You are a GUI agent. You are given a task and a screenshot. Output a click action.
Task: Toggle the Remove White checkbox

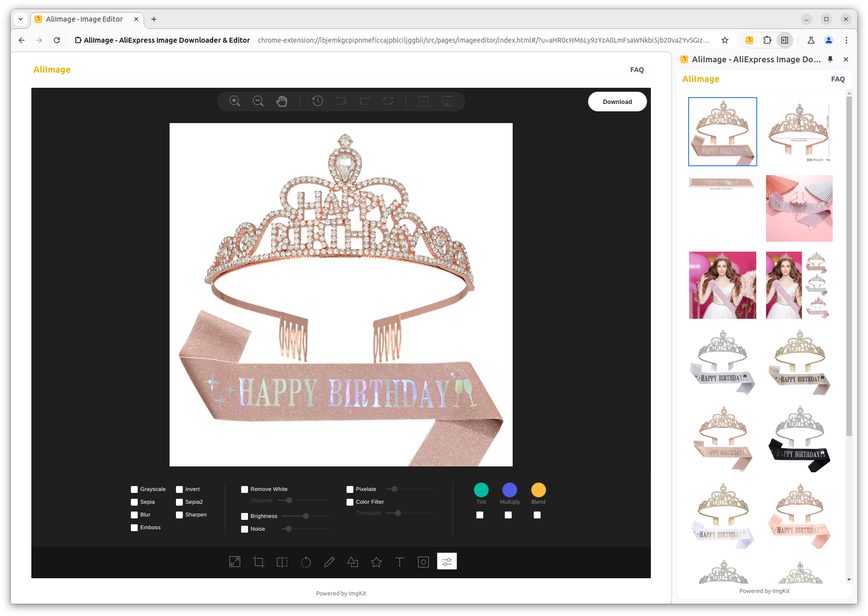pos(245,489)
